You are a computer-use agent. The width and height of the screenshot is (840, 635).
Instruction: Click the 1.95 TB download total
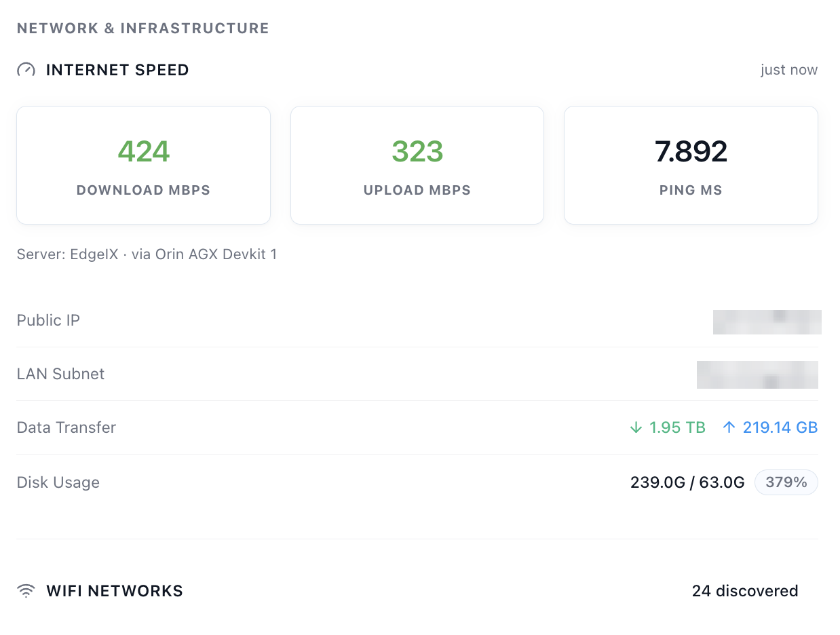tap(677, 427)
